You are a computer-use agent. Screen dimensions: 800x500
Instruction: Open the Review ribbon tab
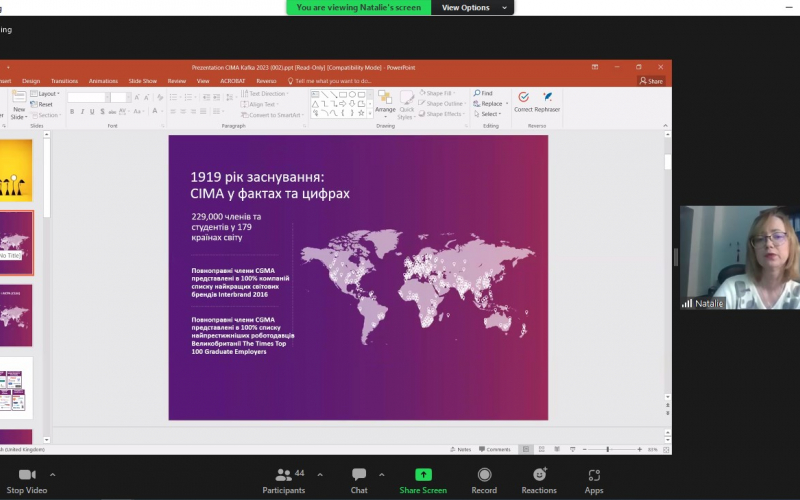[177, 81]
